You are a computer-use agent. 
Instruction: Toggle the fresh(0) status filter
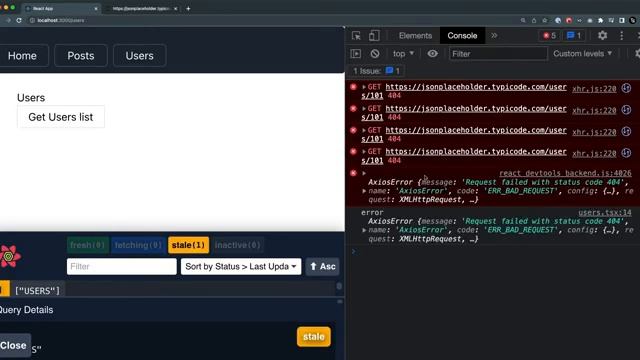point(87,245)
